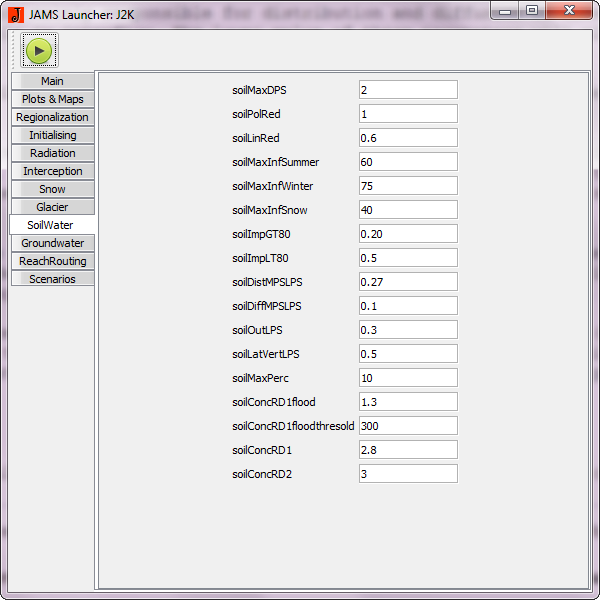Click the soilMaxDPS input field
Image resolution: width=600 pixels, height=600 pixels.
408,90
